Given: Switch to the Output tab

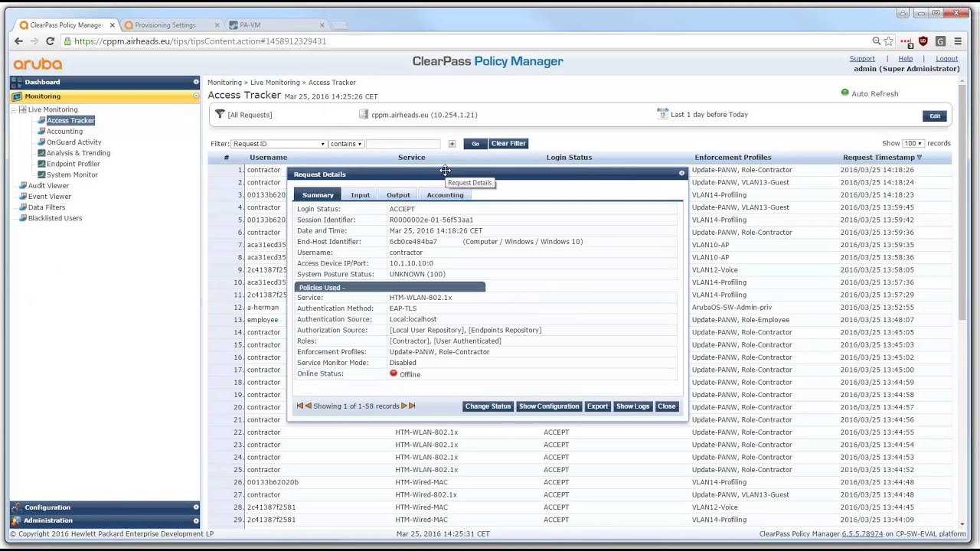Looking at the screenshot, I should click(398, 195).
